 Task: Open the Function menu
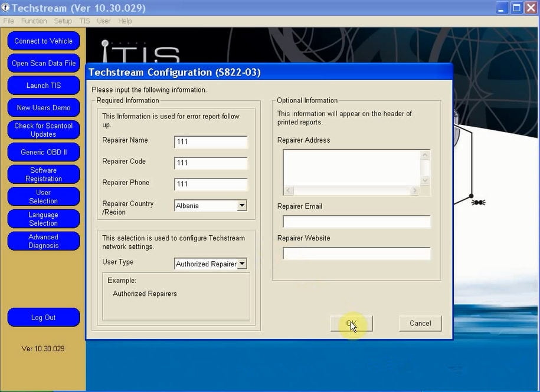[34, 21]
